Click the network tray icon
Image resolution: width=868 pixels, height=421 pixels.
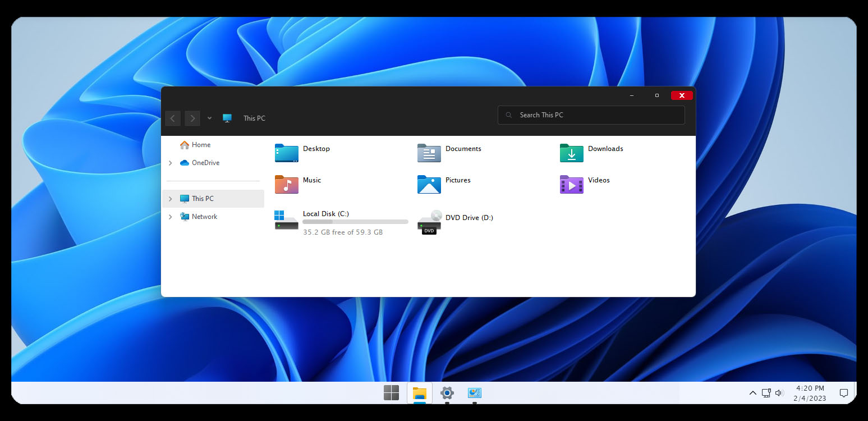pos(766,393)
